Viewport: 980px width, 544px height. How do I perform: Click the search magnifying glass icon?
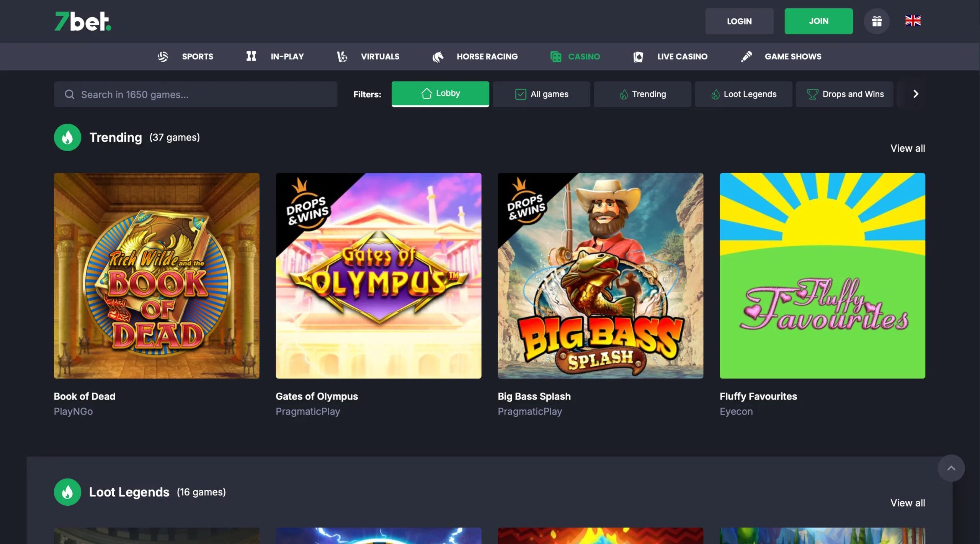70,94
